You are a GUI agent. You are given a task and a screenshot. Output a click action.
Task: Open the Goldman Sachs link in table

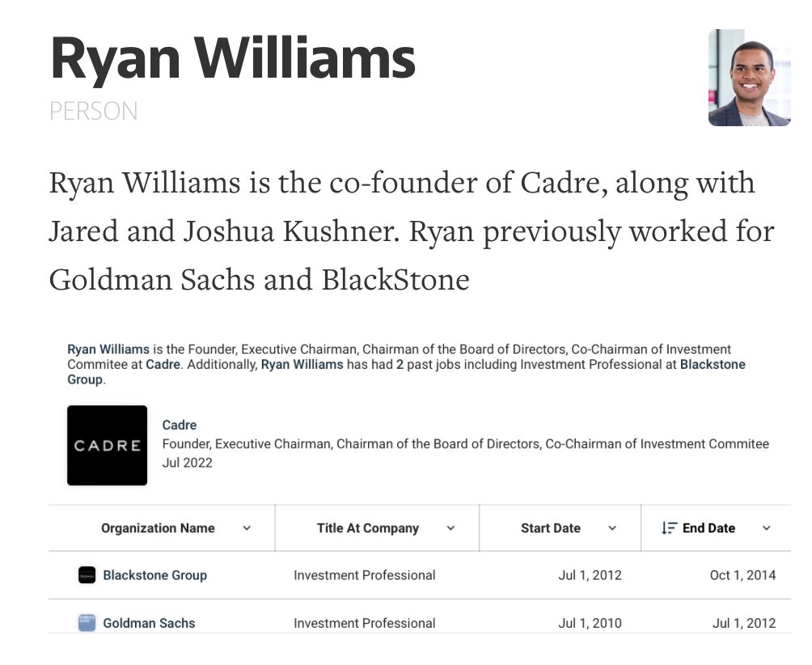click(149, 623)
